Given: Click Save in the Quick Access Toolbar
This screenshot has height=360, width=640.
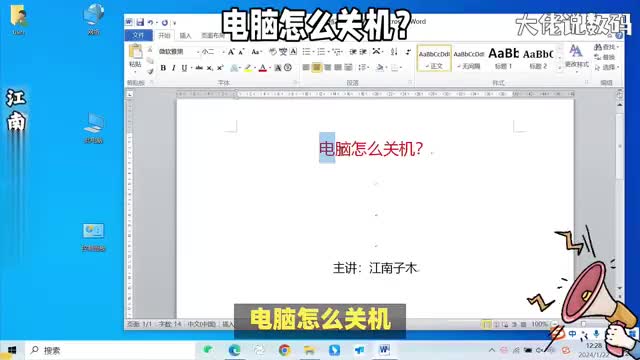Looking at the screenshot, I should coord(140,22).
